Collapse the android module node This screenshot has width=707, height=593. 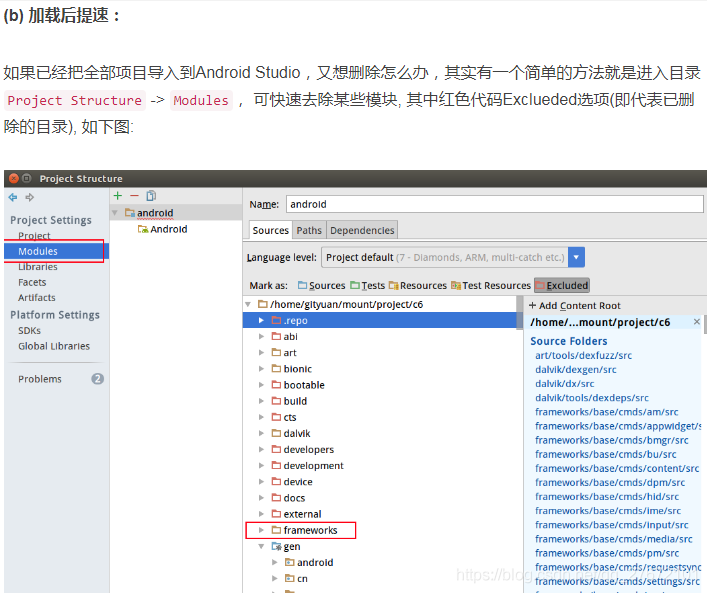click(115, 212)
